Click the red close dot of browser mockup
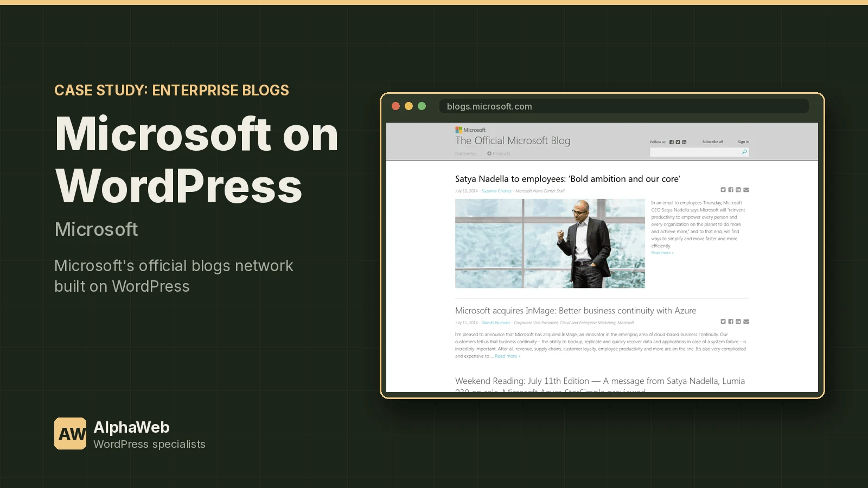 [x=395, y=106]
